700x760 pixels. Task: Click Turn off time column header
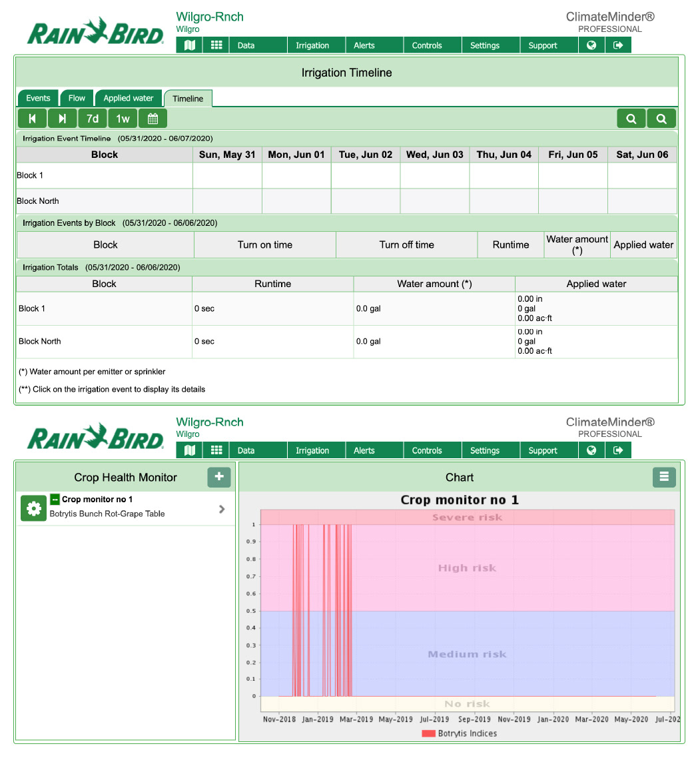407,244
